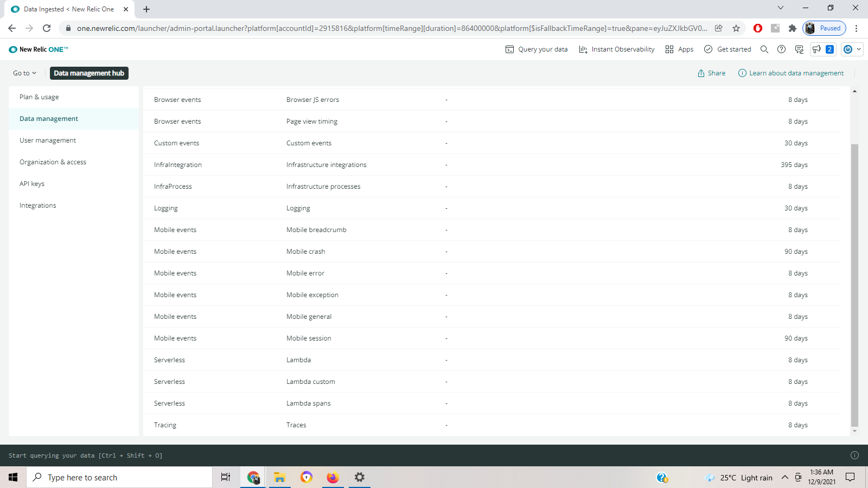This screenshot has height=488, width=868.
Task: Expand the user account chevron menu
Action: click(859, 49)
